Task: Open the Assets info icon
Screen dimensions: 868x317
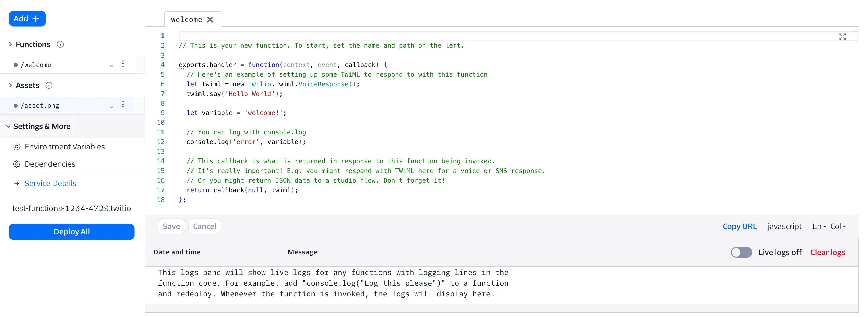Action: (x=49, y=85)
